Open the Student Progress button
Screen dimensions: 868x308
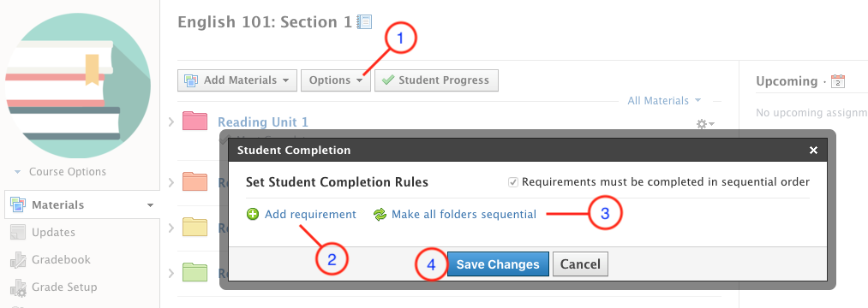(437, 80)
